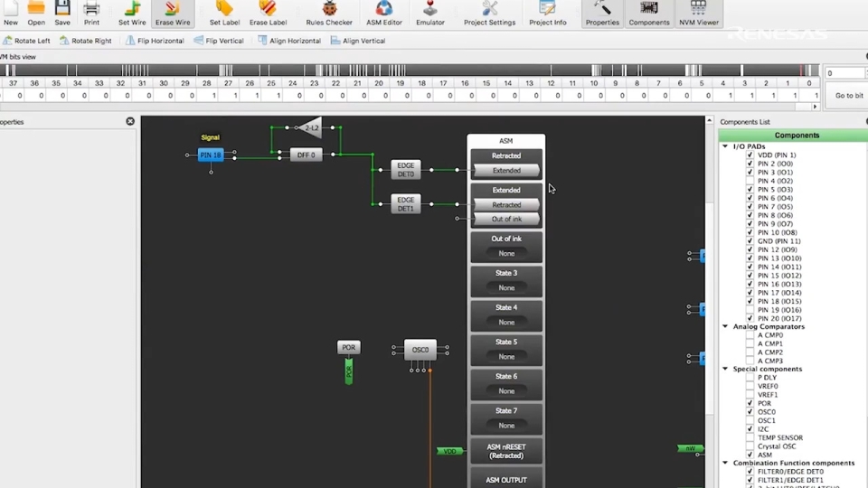Click Align Vertical
Viewport: 868px width, 488px height.
click(358, 41)
